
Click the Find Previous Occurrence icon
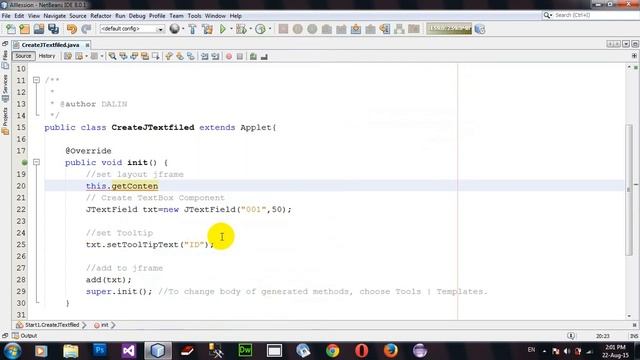pos(123,56)
